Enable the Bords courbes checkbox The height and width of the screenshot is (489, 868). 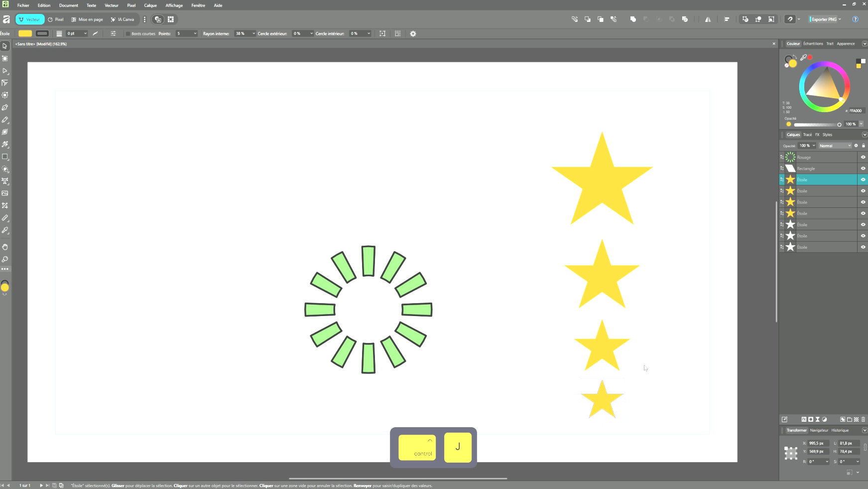click(128, 34)
